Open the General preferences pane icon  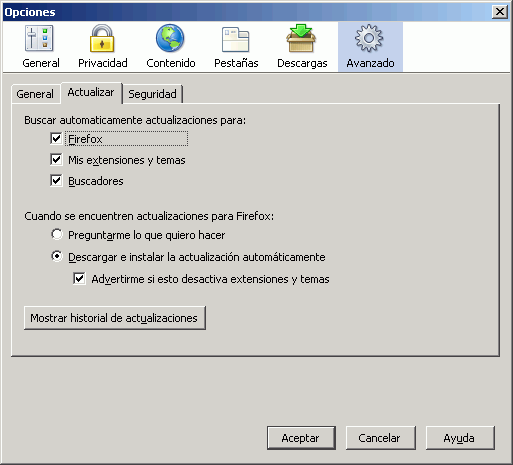tap(41, 47)
